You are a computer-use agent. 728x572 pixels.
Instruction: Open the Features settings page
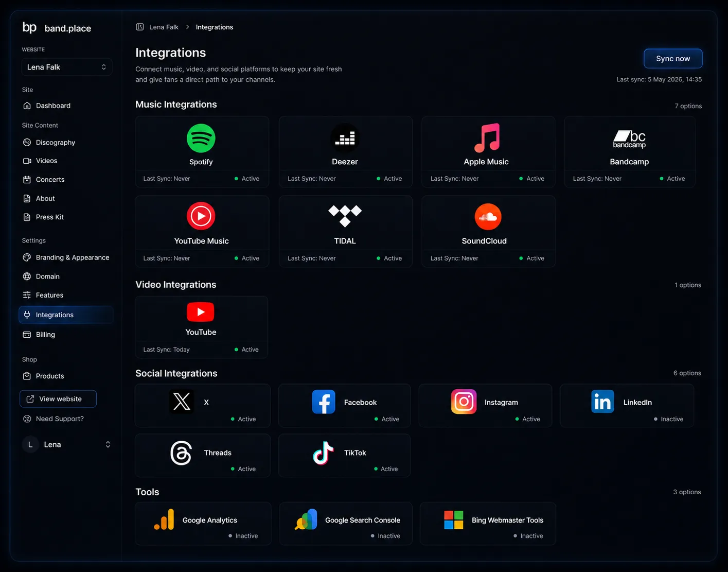66,295
